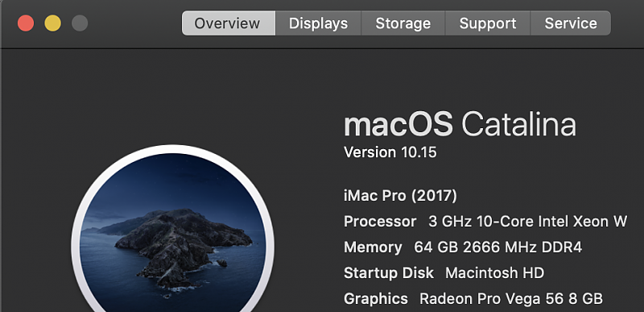Click the Macintosh HD value
Screen dimensions: 644x312
tap(495, 273)
